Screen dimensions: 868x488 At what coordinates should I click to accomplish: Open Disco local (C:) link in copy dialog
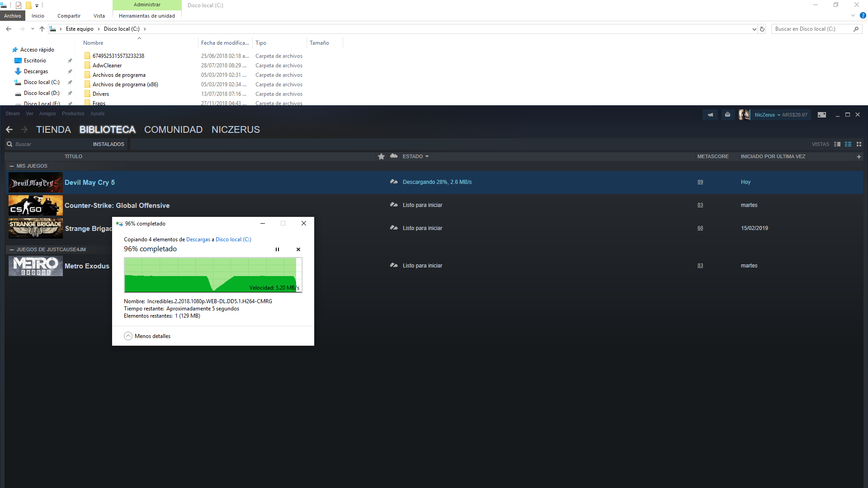(x=233, y=239)
